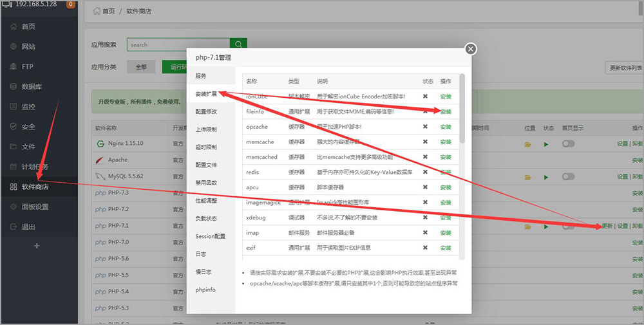The width and height of the screenshot is (644, 325).
Task: Install the exif extension
Action: (446, 248)
